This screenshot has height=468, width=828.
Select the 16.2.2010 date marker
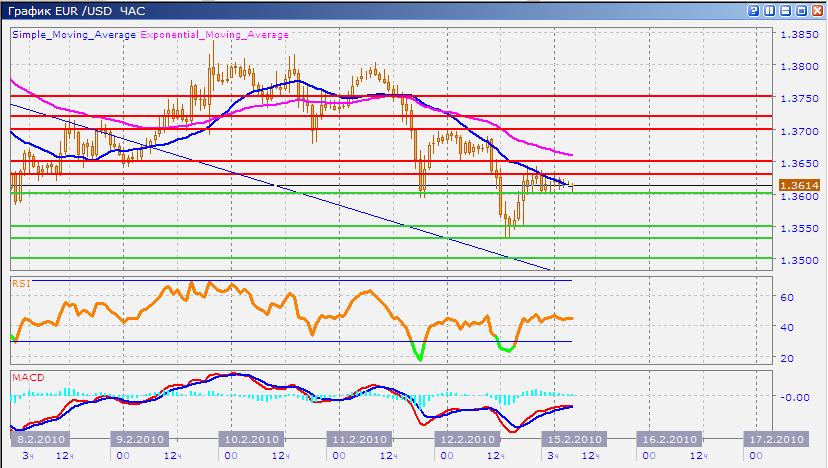click(x=670, y=439)
